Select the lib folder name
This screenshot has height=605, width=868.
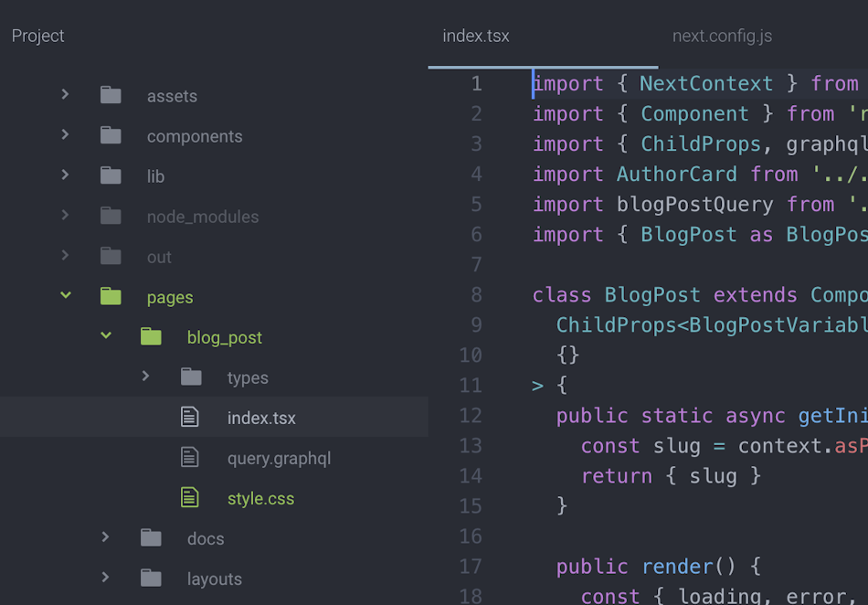click(x=155, y=176)
